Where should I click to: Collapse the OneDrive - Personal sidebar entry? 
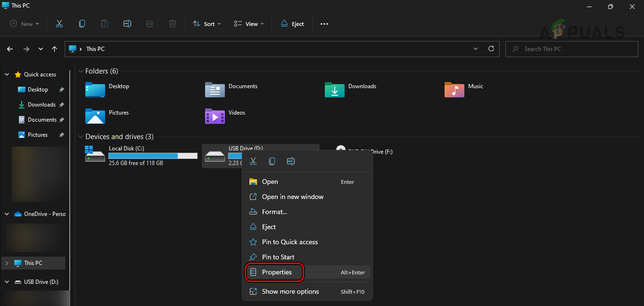7,214
